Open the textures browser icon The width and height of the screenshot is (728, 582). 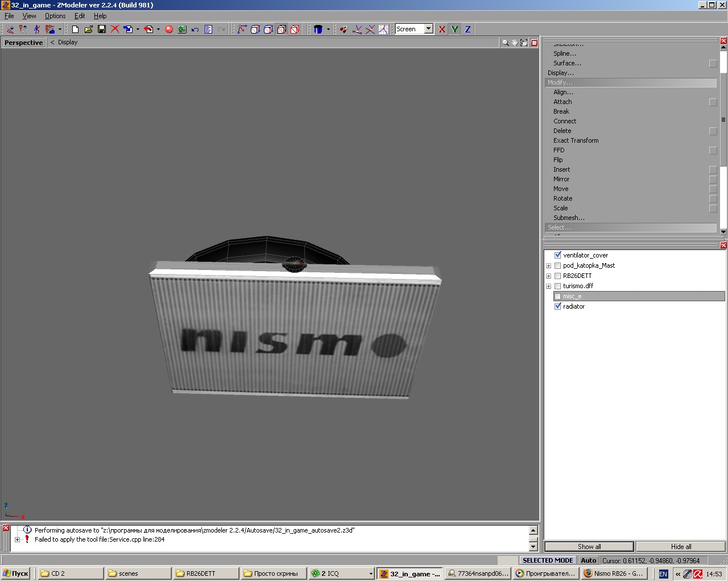(x=182, y=29)
